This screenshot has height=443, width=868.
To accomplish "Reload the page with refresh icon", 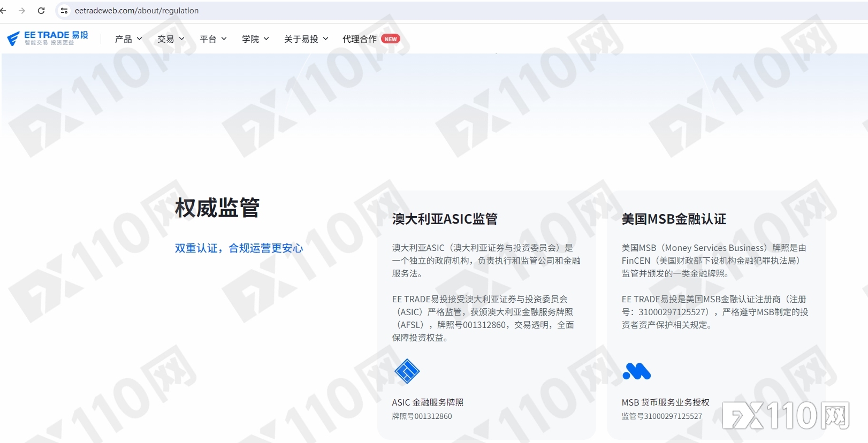I will pyautogui.click(x=41, y=11).
